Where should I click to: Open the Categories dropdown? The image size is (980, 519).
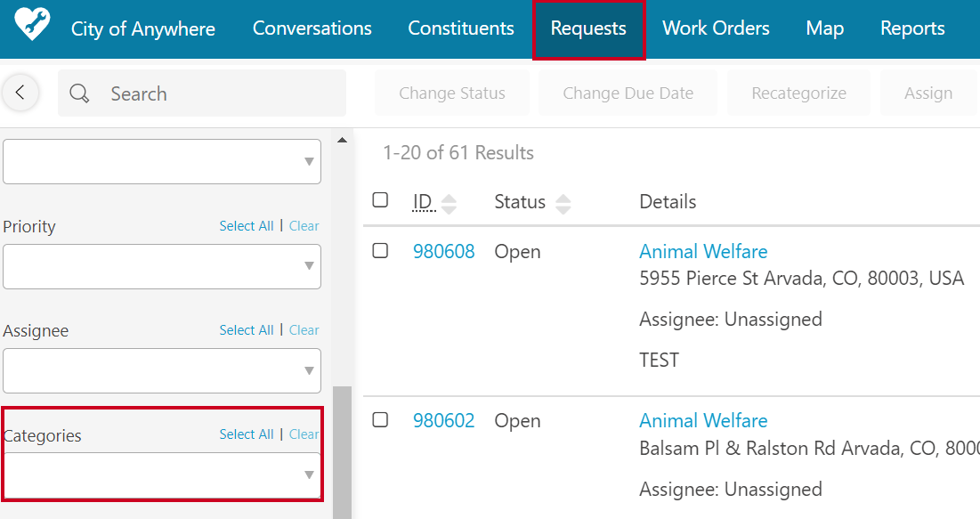pyautogui.click(x=162, y=475)
